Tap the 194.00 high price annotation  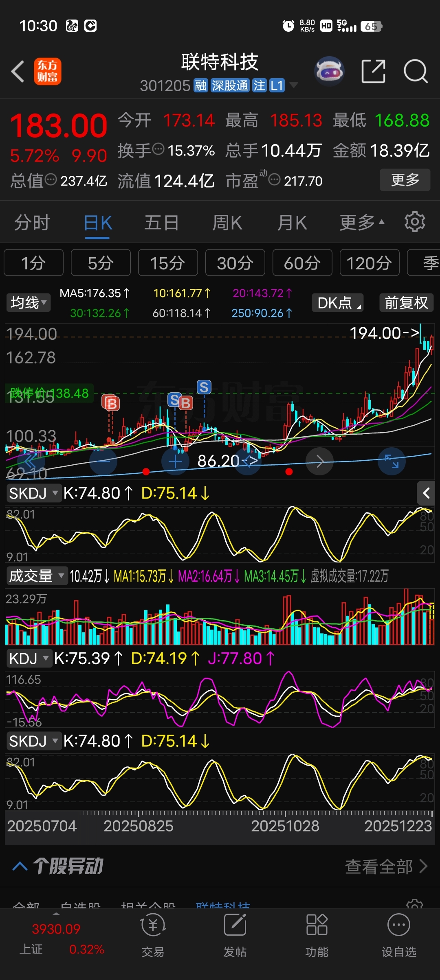point(385,333)
